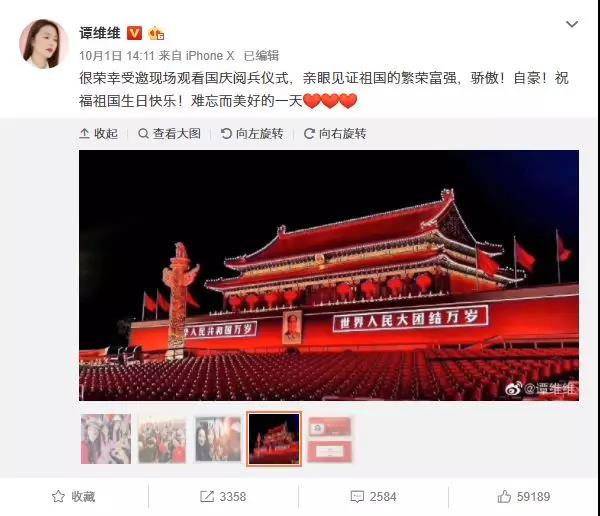Click the iPhone X source link
The width and height of the screenshot is (600, 516).
click(x=210, y=56)
